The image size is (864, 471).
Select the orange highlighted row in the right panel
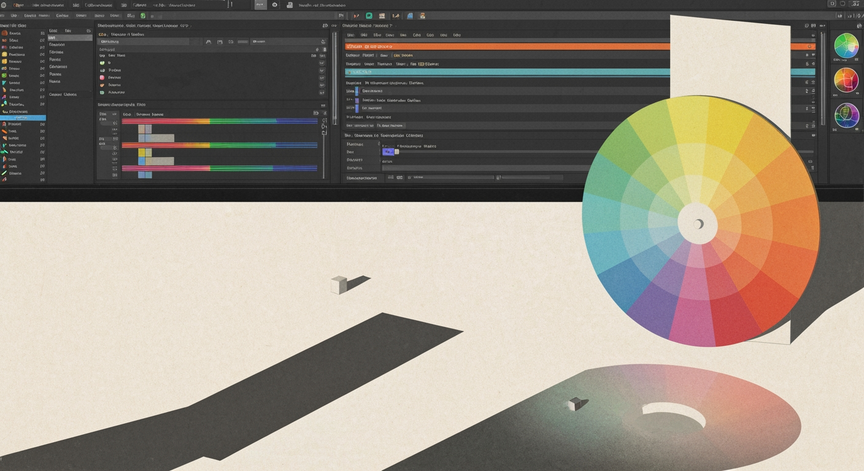(580, 47)
